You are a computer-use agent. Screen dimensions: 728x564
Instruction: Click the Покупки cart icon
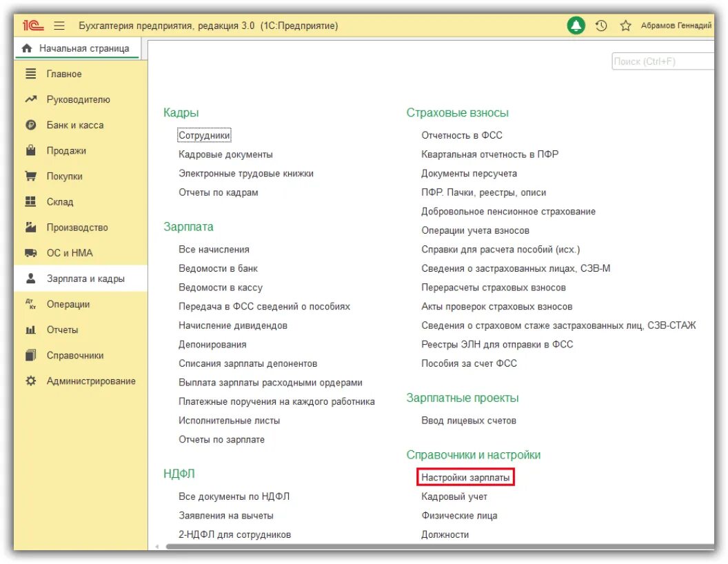coord(30,176)
